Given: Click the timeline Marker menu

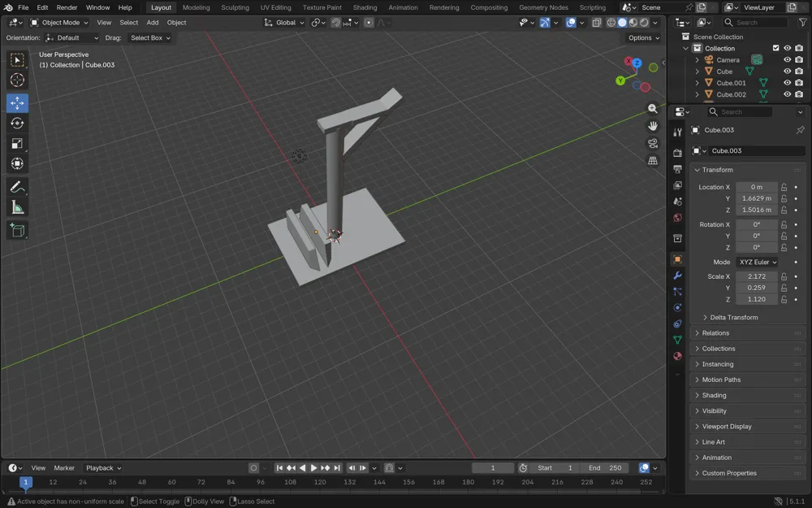Looking at the screenshot, I should pyautogui.click(x=64, y=467).
